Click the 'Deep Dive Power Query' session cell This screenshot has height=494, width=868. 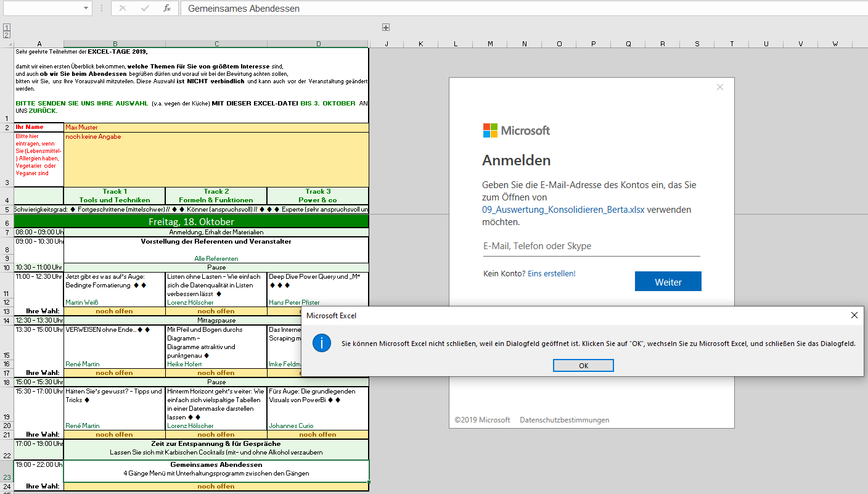click(x=318, y=285)
